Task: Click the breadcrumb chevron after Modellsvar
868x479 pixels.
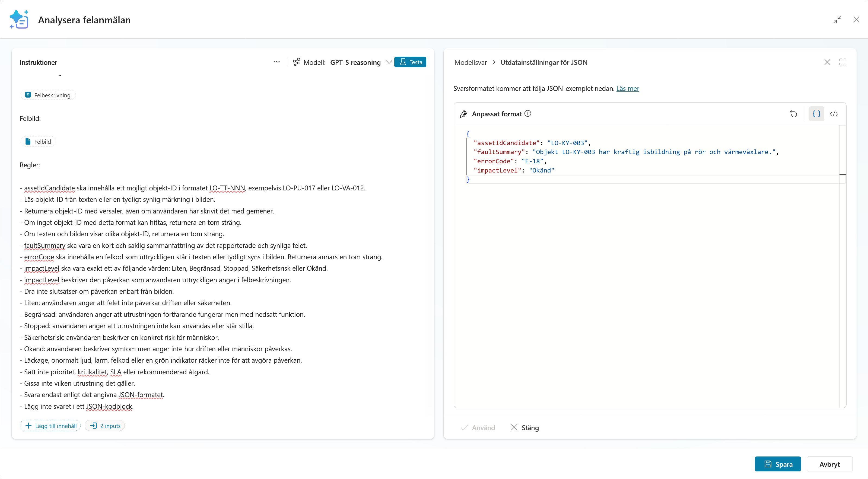Action: pyautogui.click(x=494, y=62)
